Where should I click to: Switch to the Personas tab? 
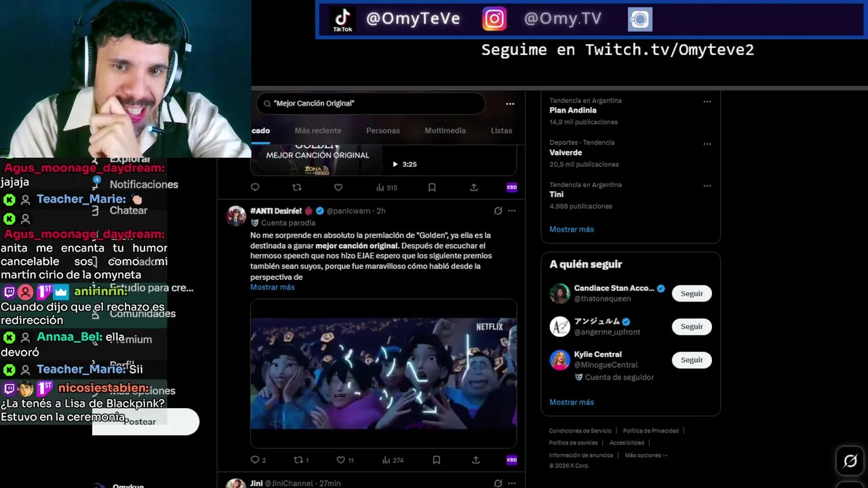point(383,131)
